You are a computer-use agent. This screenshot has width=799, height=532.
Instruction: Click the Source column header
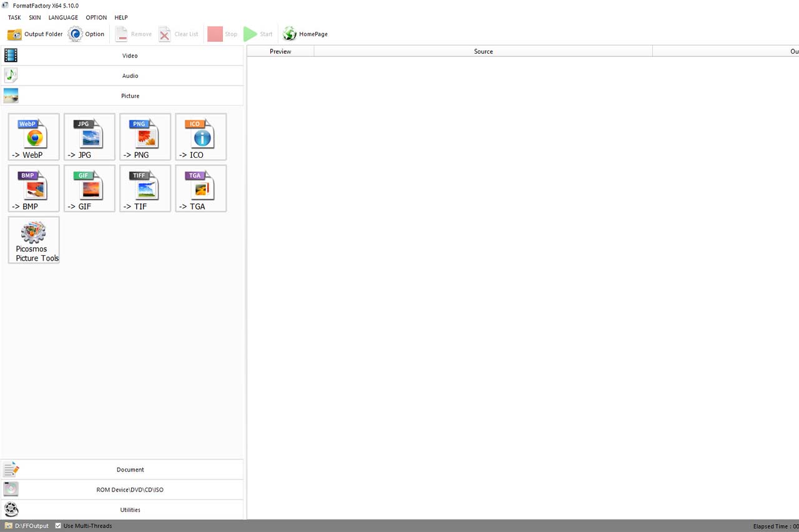pos(483,51)
